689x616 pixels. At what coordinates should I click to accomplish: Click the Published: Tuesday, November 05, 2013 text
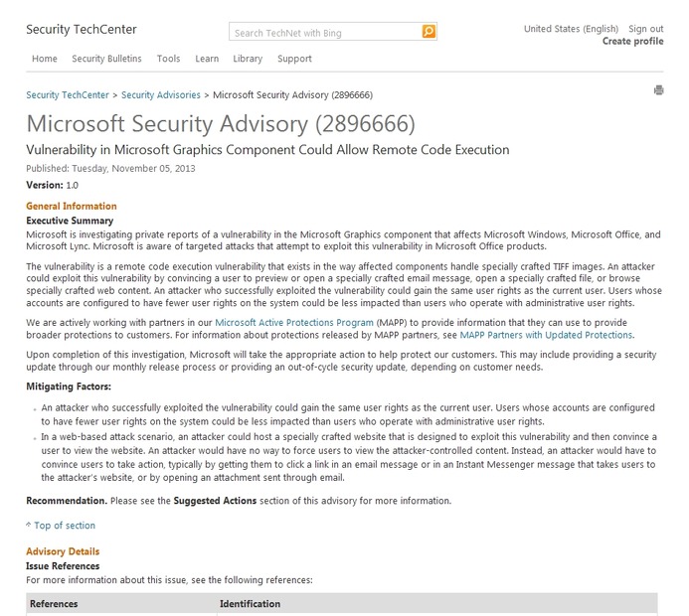click(x=110, y=168)
